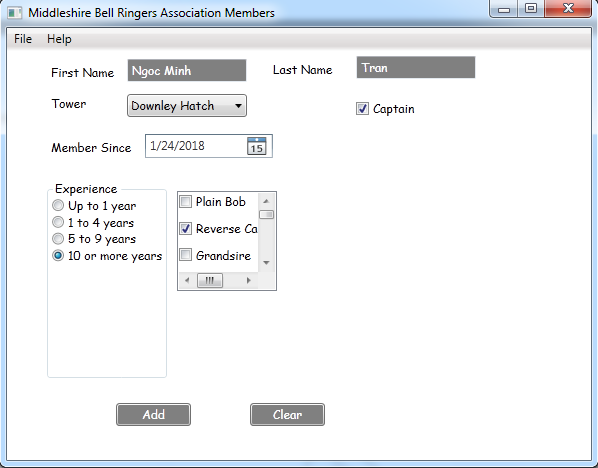
Task: Open the Help menu
Action: [59, 39]
